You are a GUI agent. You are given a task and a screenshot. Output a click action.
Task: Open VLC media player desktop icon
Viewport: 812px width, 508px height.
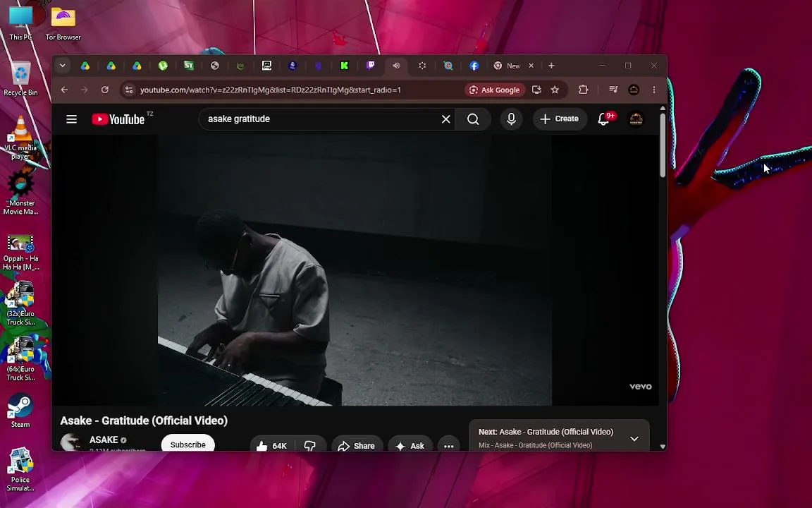(x=20, y=138)
